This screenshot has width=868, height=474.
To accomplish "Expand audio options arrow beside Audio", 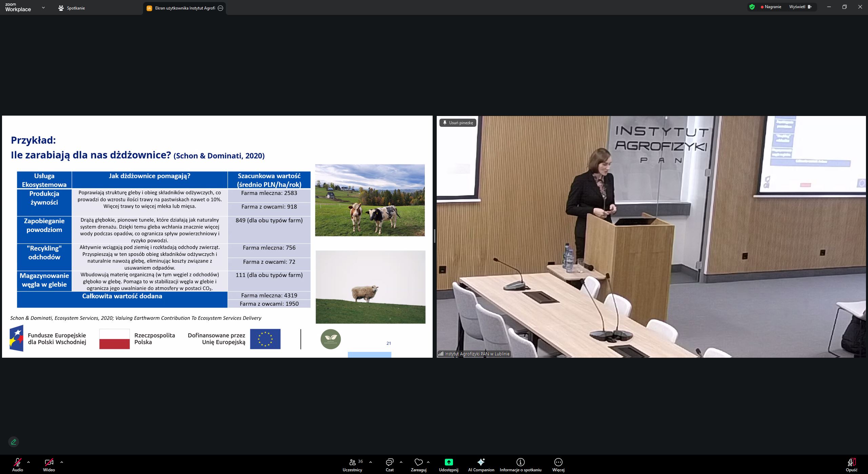I will (x=28, y=462).
